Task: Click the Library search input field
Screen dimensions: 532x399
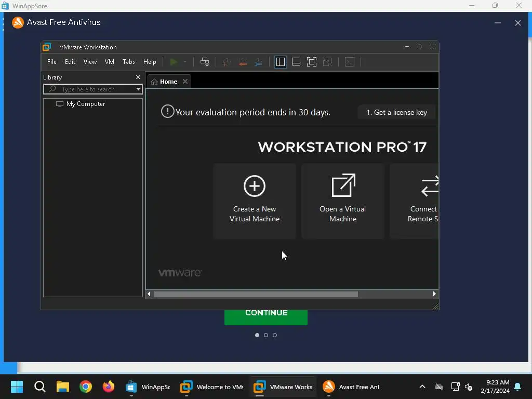Action: click(92, 89)
